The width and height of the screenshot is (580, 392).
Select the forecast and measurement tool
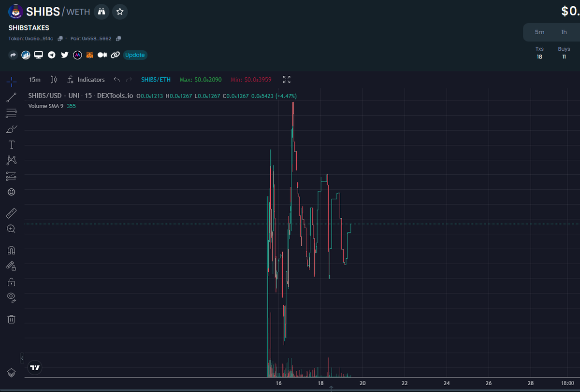12,176
